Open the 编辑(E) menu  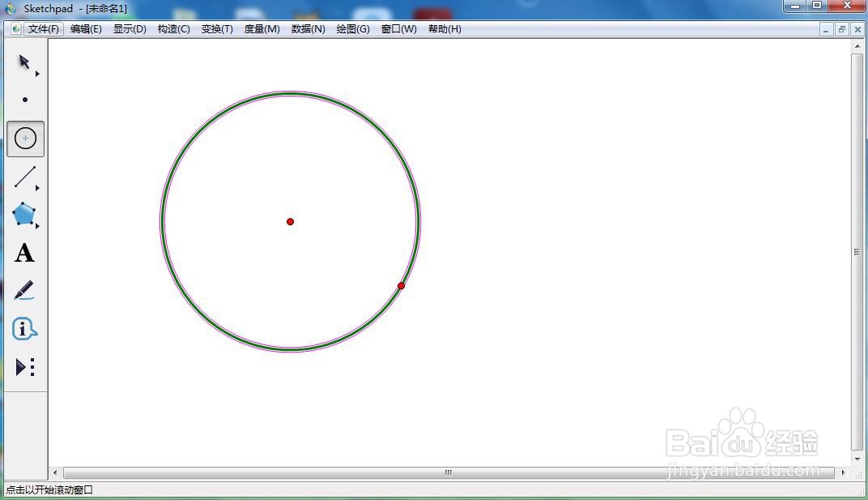pyautogui.click(x=86, y=29)
